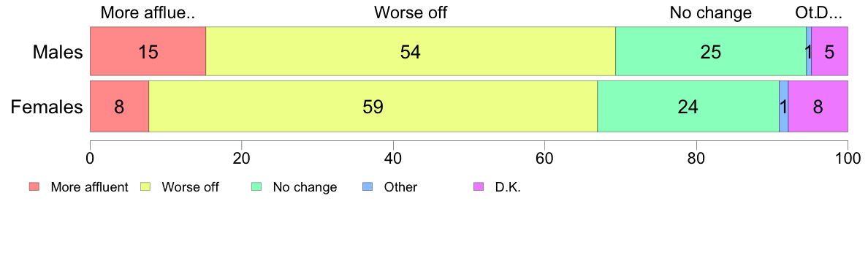Select the Males green segment labeled 25
The image size is (868, 269).
[711, 51]
